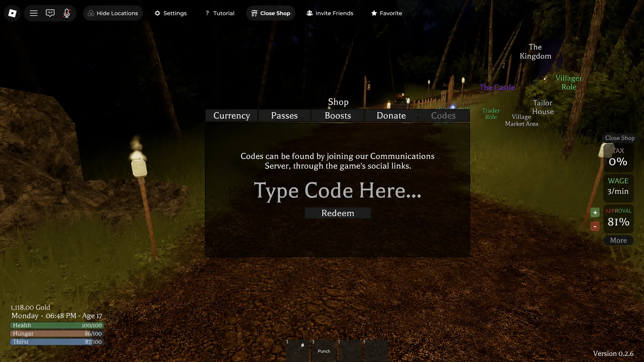The height and width of the screenshot is (362, 644).
Task: Click the binoculars icon in Hide Locations
Action: pyautogui.click(x=91, y=13)
